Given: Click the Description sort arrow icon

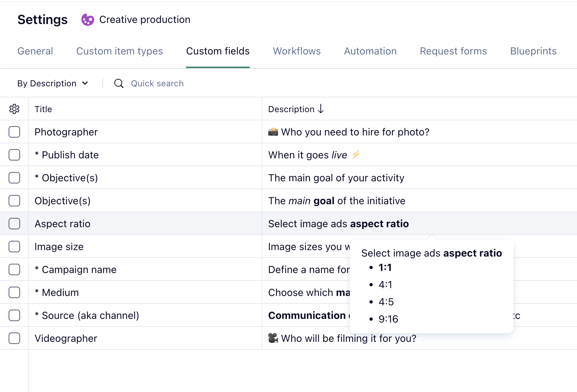Looking at the screenshot, I should (321, 109).
